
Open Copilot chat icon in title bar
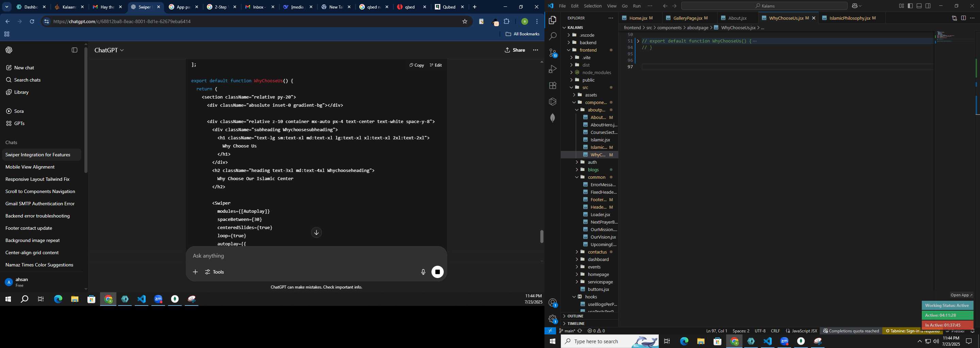[x=855, y=6]
